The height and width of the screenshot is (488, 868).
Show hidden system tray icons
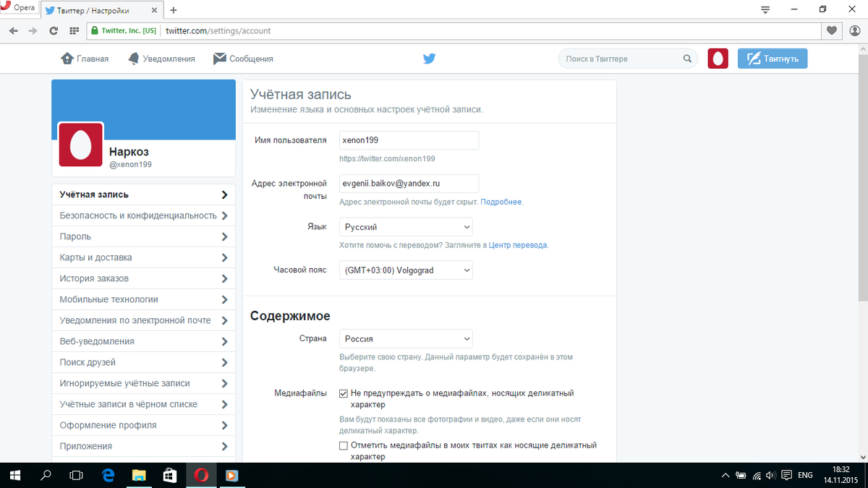tap(726, 475)
